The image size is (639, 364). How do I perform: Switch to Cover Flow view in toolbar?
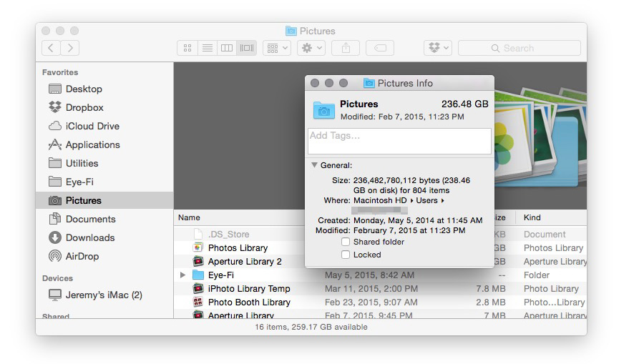point(247,48)
